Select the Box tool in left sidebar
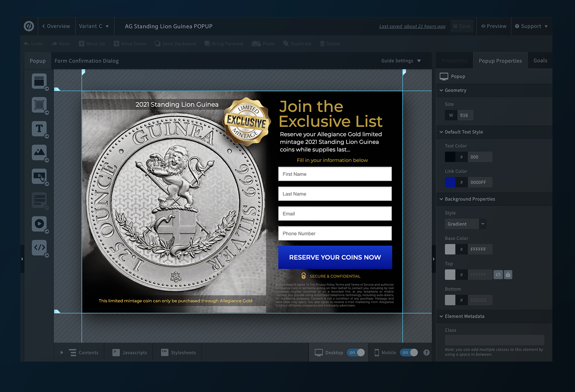575x392 pixels. click(39, 105)
